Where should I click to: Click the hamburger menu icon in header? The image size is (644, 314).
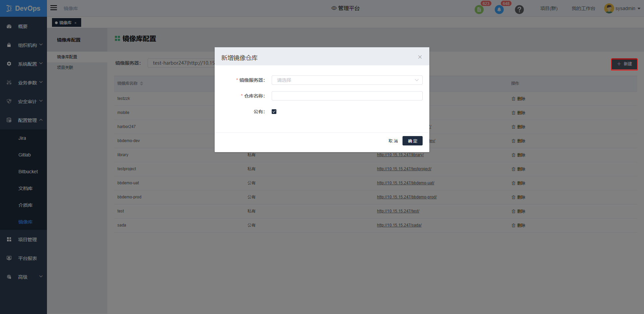click(x=54, y=8)
